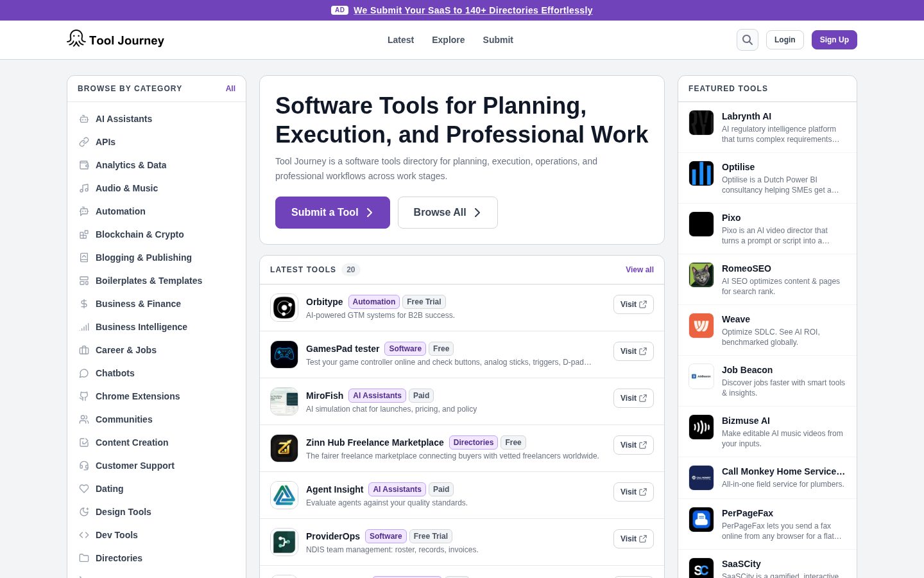Open the GamesPad tester controller logo
Screen dimensions: 924x578
click(284, 355)
